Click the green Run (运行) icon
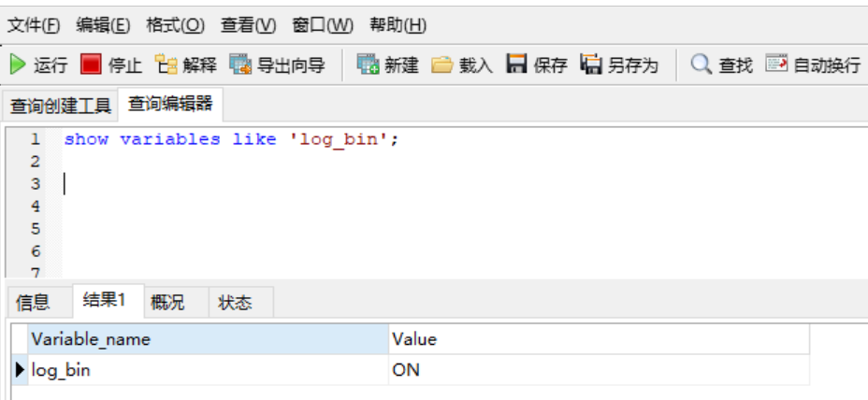 pos(18,64)
